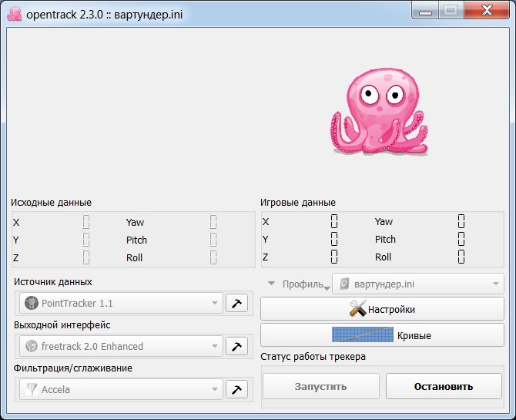Click the Статус работы трекера label
This screenshot has height=420, width=516.
click(x=313, y=357)
